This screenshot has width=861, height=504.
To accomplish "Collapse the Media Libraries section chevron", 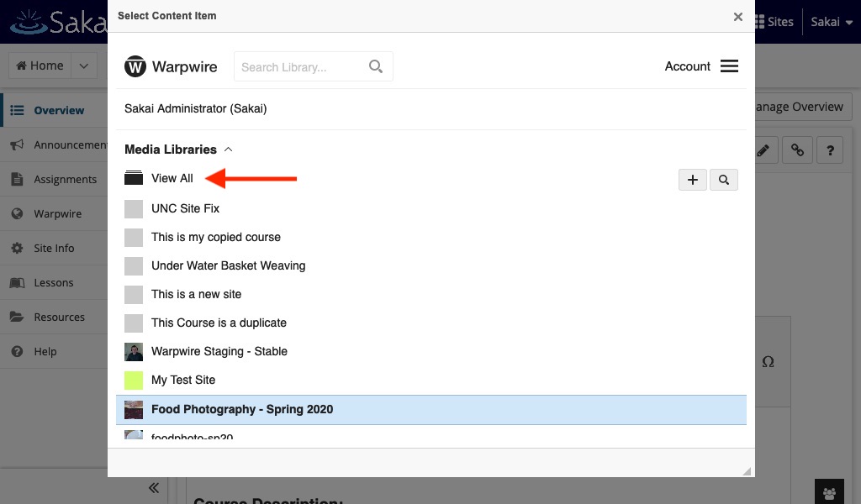I will click(x=229, y=150).
